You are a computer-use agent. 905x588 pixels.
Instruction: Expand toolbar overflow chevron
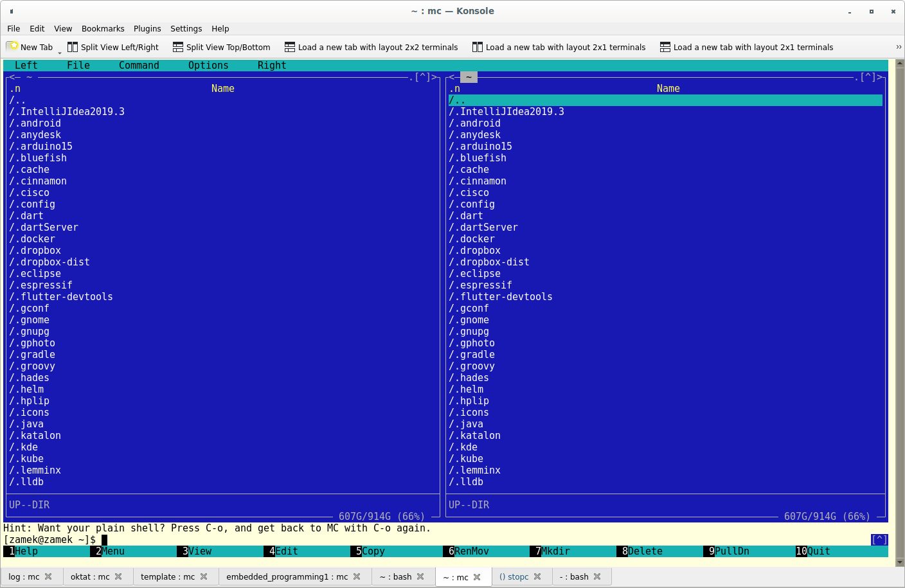tap(898, 47)
